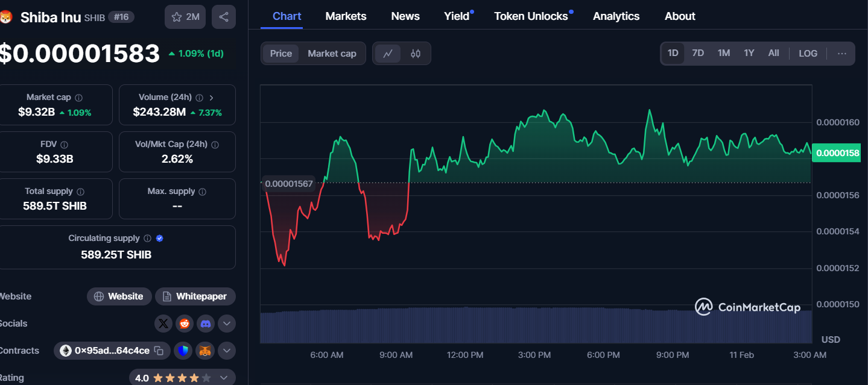Open the Token Unlocks tab
The width and height of the screenshot is (868, 385).
531,16
